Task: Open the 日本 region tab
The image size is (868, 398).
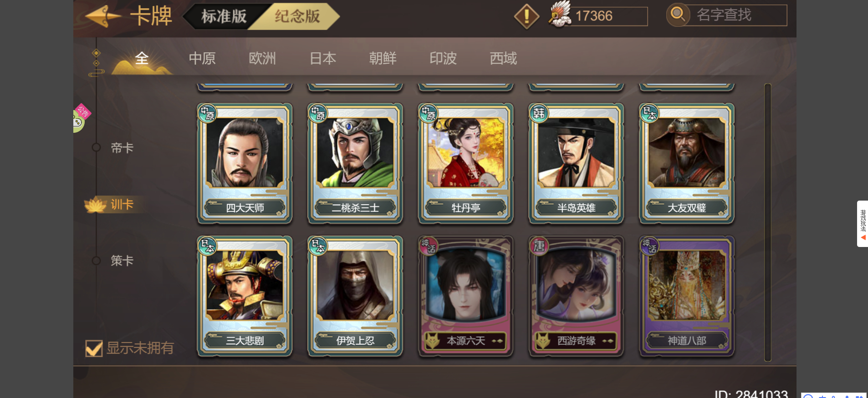Action: point(323,58)
